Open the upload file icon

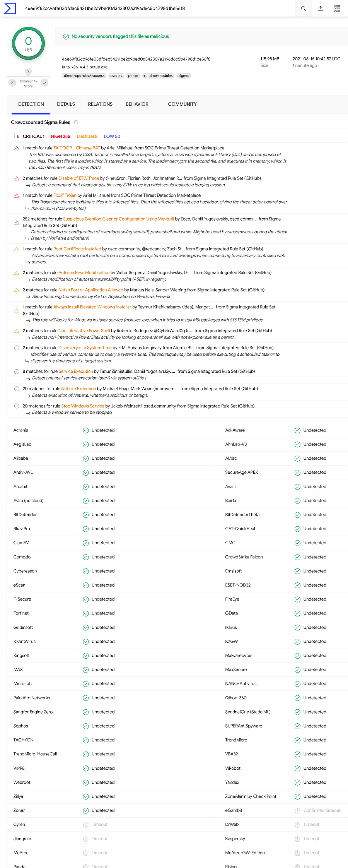coord(320,9)
